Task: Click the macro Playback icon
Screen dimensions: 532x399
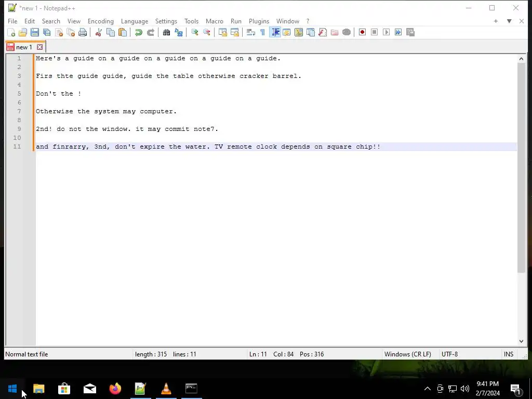Action: pyautogui.click(x=386, y=32)
